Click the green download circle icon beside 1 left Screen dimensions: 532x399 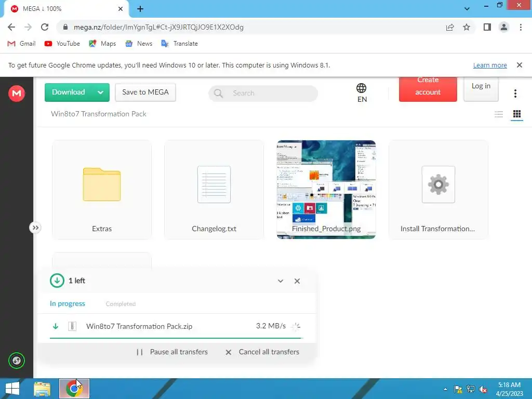point(57,281)
